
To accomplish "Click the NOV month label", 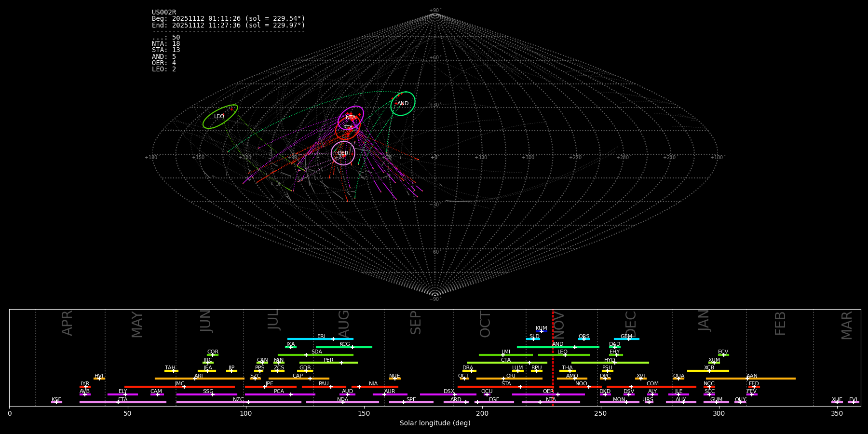I will tap(558, 324).
